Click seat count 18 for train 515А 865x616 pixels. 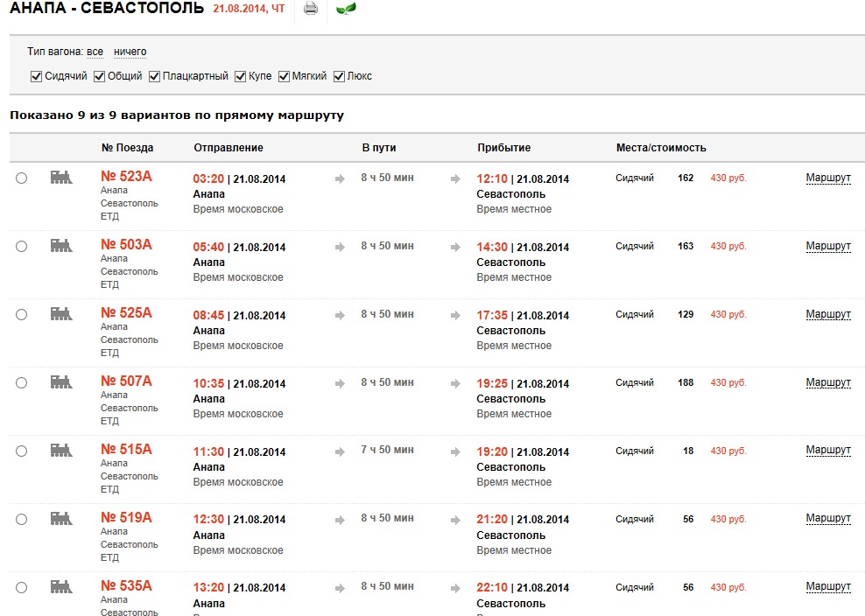tap(688, 451)
